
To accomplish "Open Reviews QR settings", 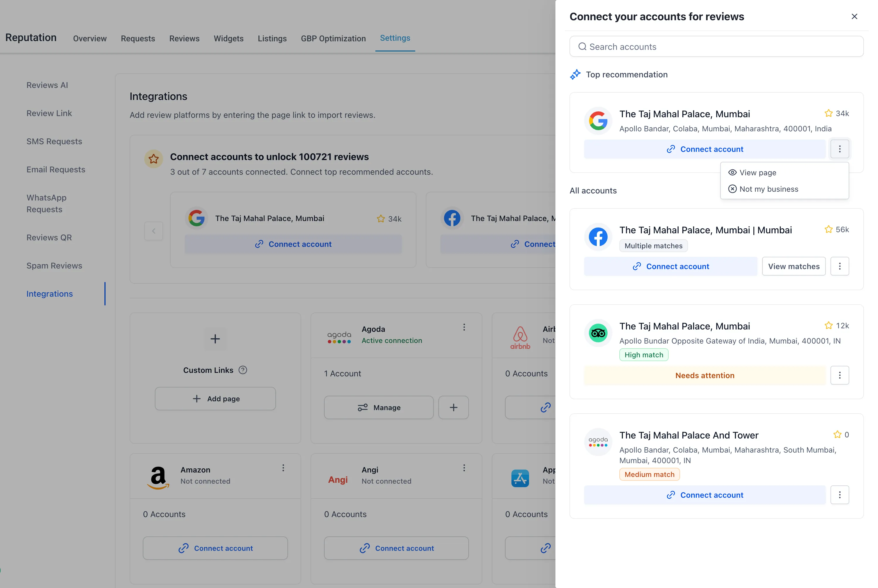I will (x=49, y=237).
